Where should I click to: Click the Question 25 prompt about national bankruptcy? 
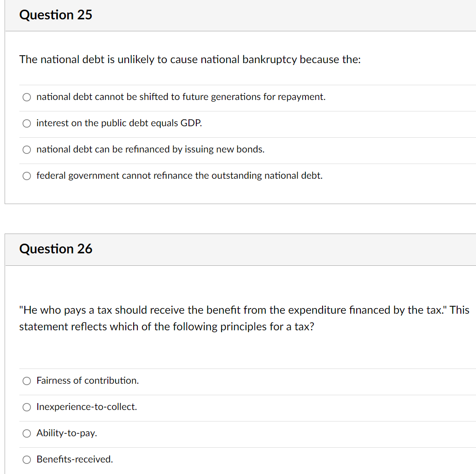(190, 59)
